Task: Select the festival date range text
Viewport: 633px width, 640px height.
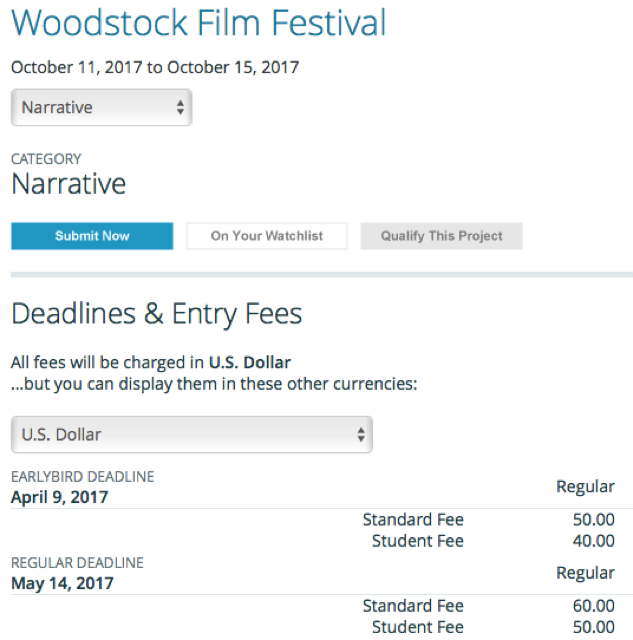Action: pyautogui.click(x=155, y=68)
